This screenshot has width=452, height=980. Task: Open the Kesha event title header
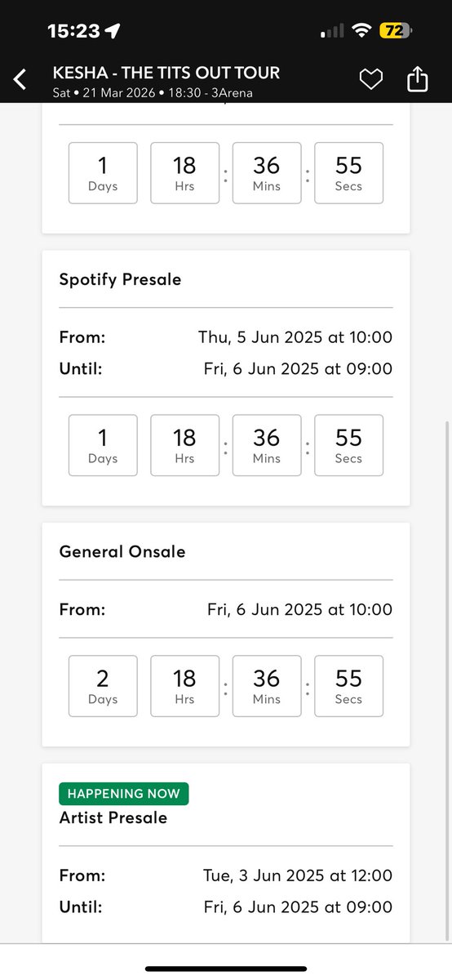(x=166, y=73)
